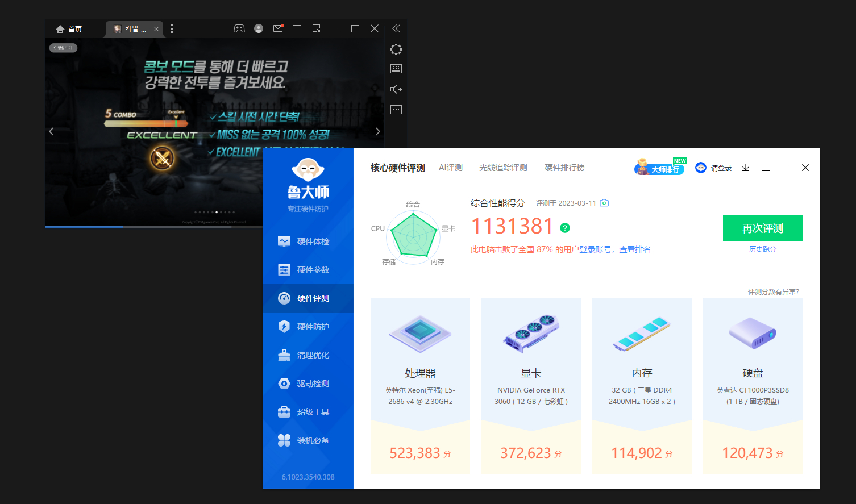Click the 评测于 2023-03-11 date text
Viewport: 856px width, 504px height.
566,203
